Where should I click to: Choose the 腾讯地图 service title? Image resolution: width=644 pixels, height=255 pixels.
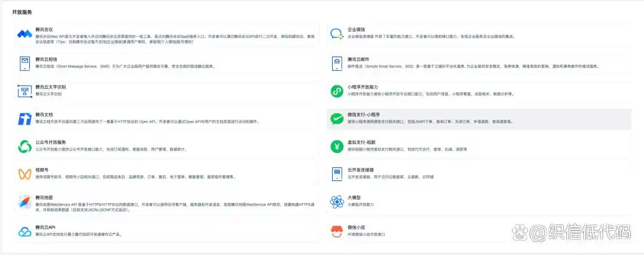tap(44, 198)
